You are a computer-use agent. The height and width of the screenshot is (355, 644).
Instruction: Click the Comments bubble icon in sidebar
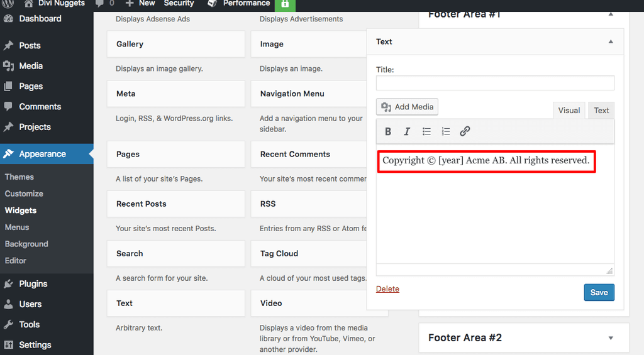point(8,106)
